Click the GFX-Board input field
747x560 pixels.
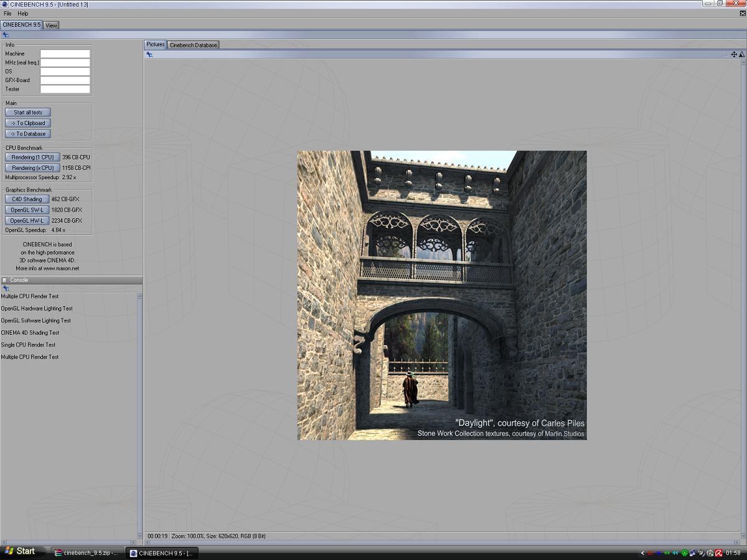pyautogui.click(x=65, y=80)
